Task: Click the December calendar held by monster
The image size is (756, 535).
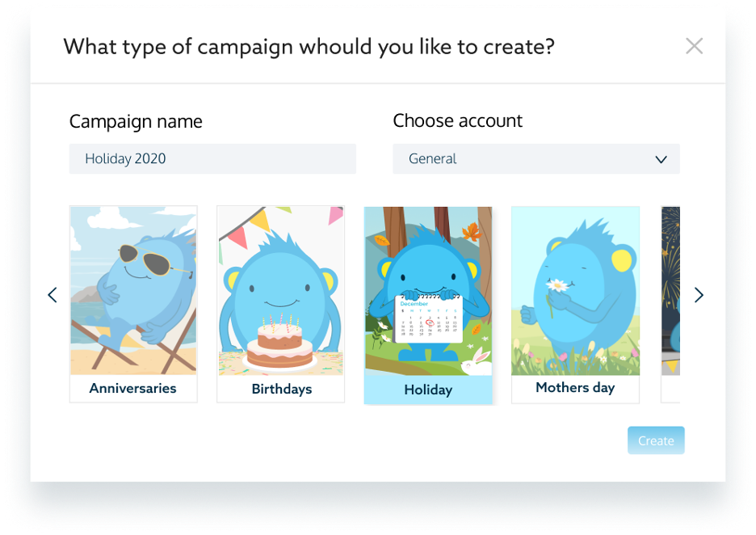Action: pyautogui.click(x=429, y=320)
